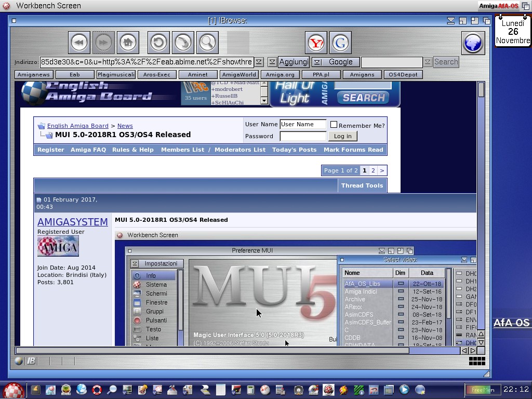Screen dimensions: 532x399
Task: Open the calculator icon in the dock
Action: click(250, 390)
